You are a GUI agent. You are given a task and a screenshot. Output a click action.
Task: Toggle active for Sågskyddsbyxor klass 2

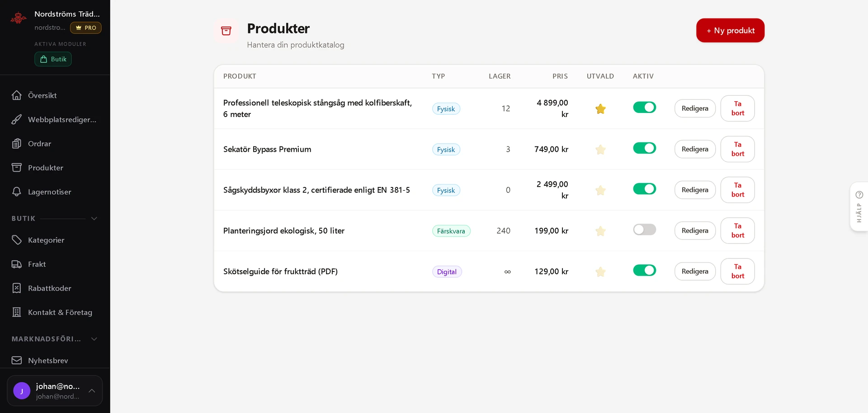644,189
